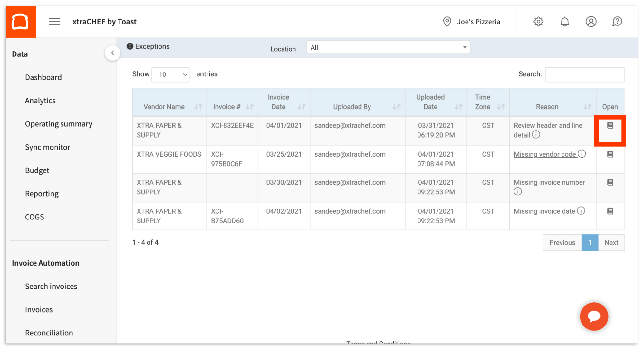644x350 pixels.
Task: Go to Search invoices in sidebar
Action: [x=51, y=286]
